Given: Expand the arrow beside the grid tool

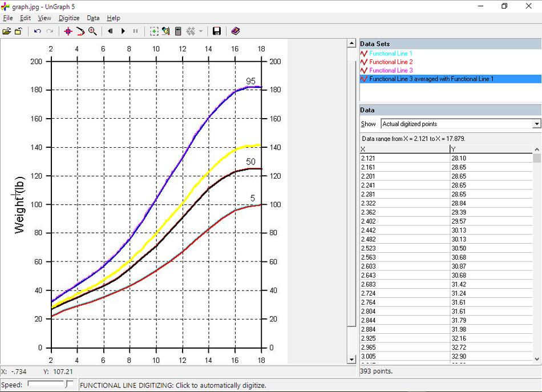Looking at the screenshot, I should [x=201, y=31].
